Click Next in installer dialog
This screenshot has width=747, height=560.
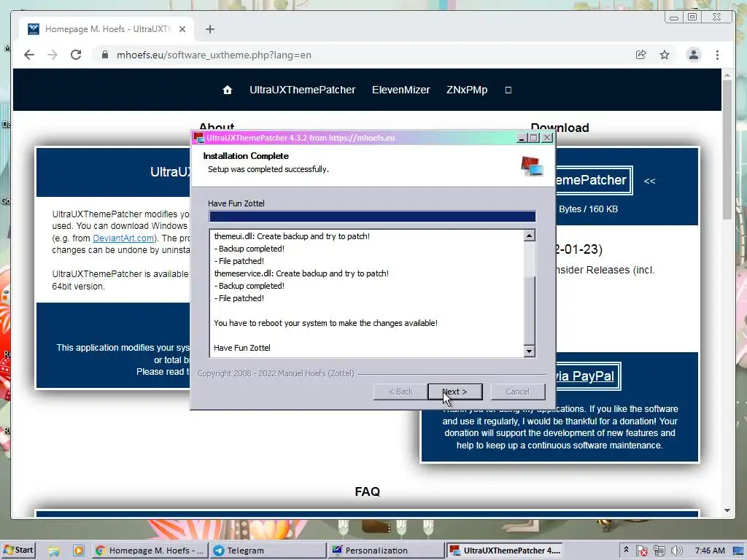[455, 392]
